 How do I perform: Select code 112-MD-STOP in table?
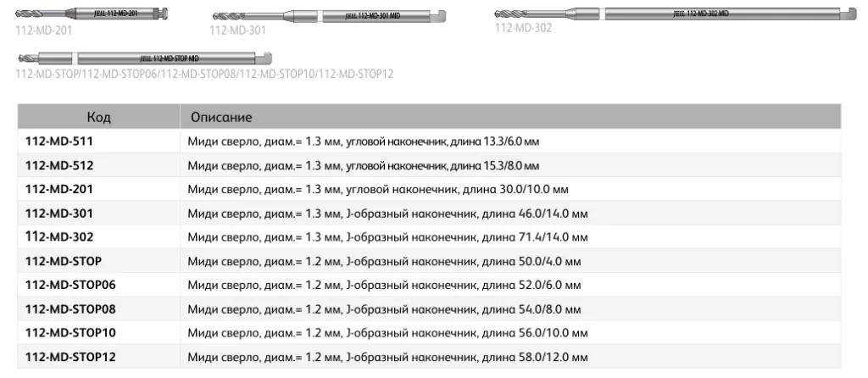64,261
